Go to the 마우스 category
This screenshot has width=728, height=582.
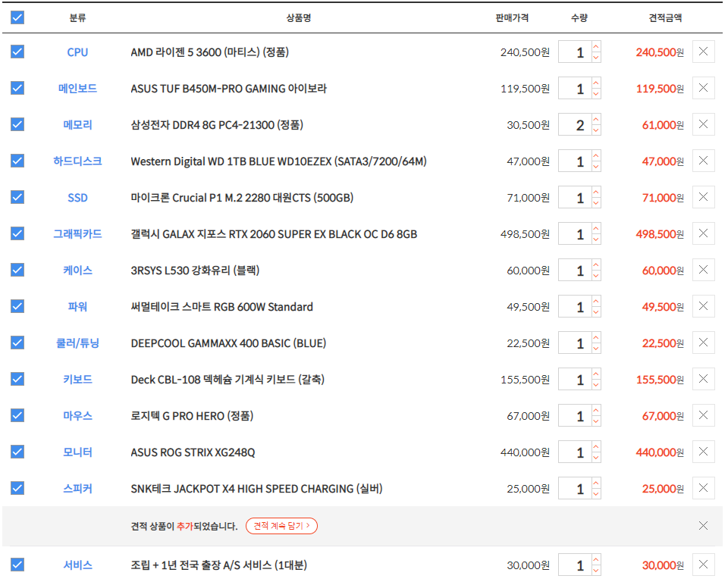coord(77,416)
